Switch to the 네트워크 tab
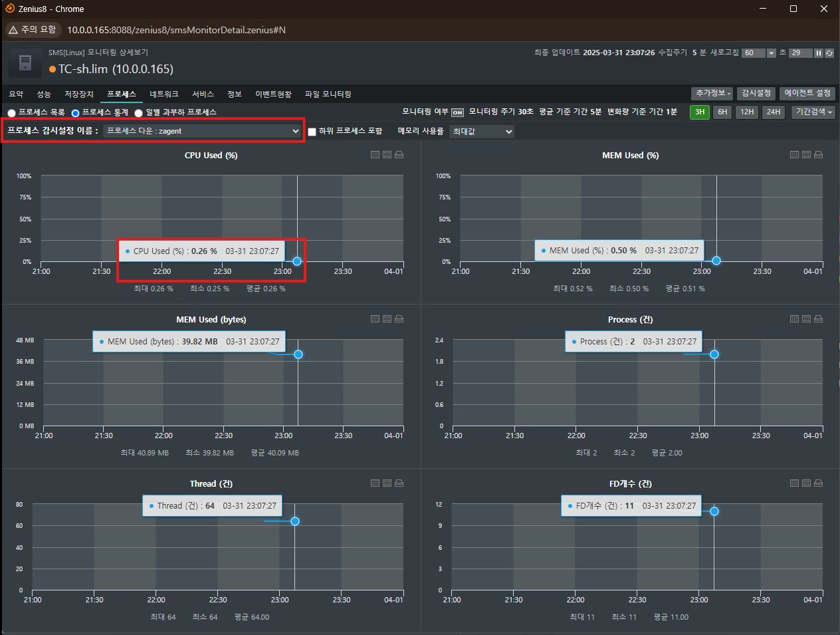840x635 pixels. (x=164, y=94)
